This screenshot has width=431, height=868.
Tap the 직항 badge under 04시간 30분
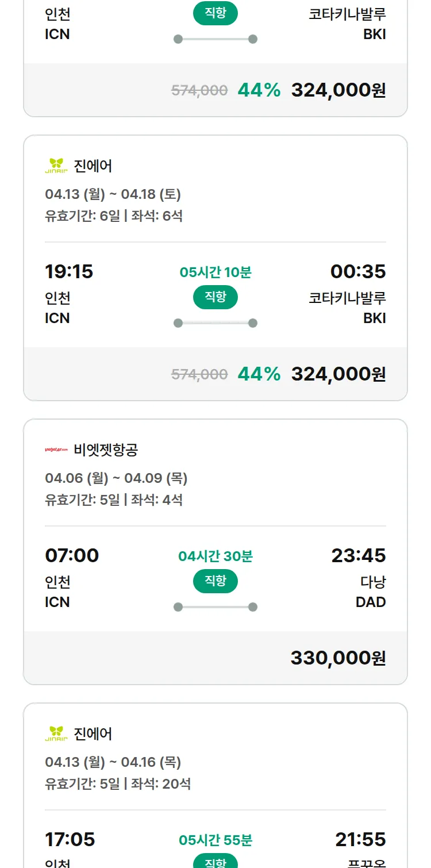[x=215, y=581]
